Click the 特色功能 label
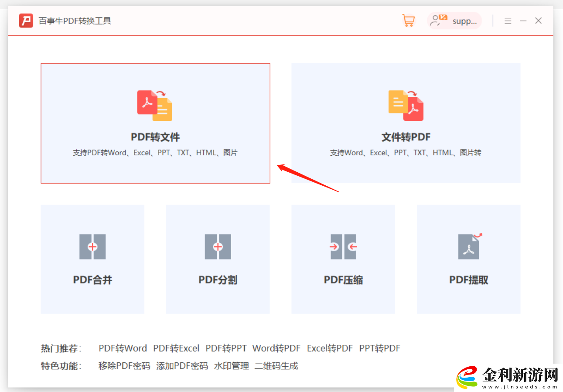The height and width of the screenshot is (392, 563). [61, 366]
